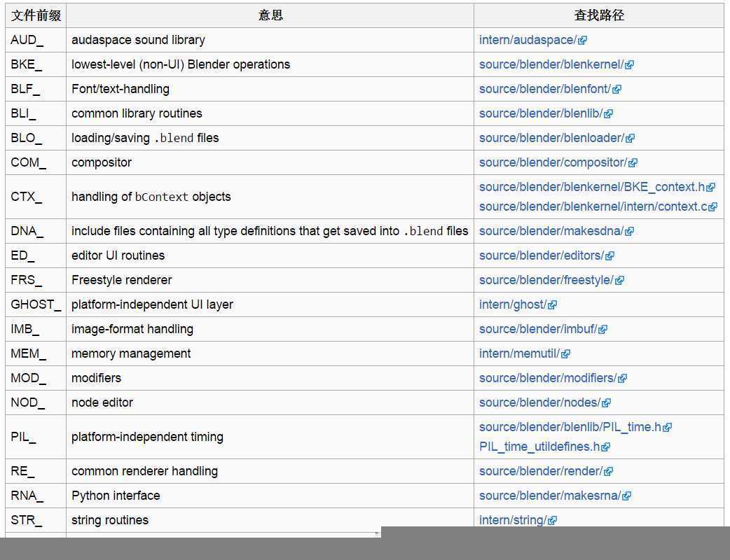Select the RNA_ prefix cell

[x=36, y=496]
